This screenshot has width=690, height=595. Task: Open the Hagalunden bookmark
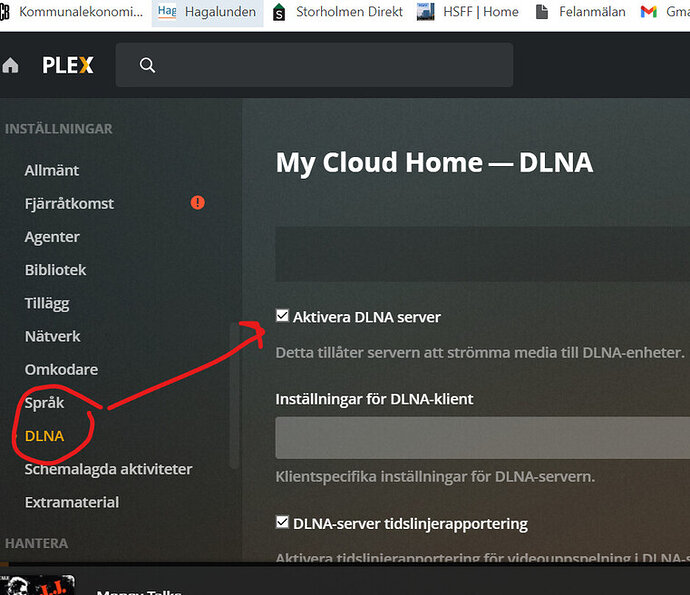click(207, 12)
